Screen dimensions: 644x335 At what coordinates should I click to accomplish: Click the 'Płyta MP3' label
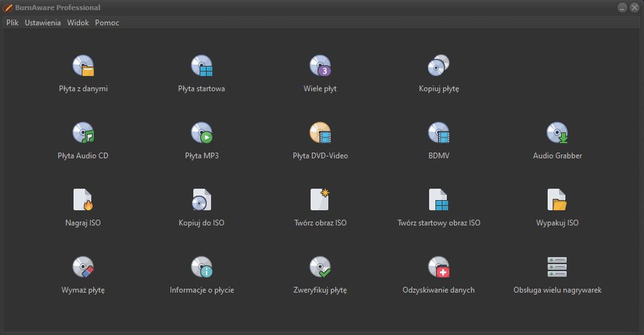202,156
